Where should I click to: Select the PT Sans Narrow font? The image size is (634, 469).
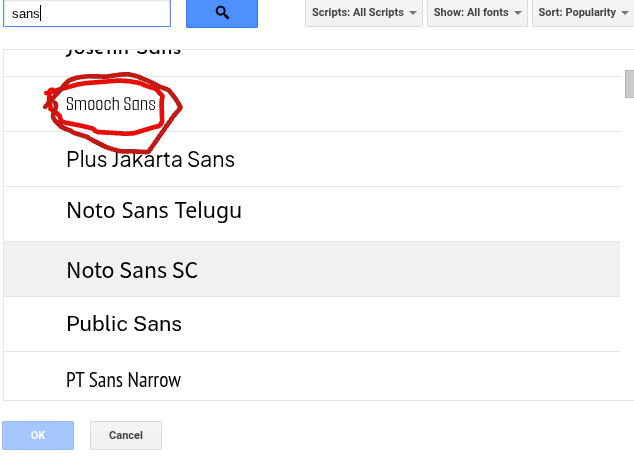123,379
